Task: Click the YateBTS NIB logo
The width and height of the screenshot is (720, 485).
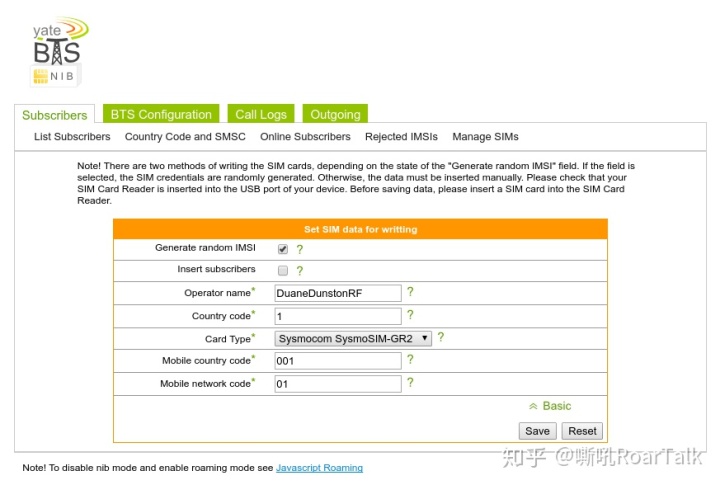Action: (x=59, y=51)
